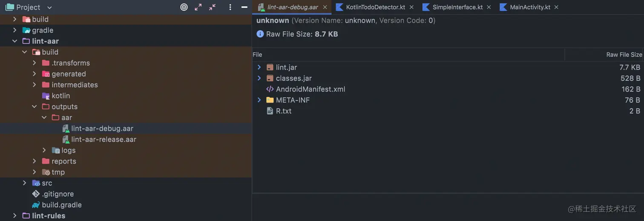Click the Collapse All icon in Project panel
Image resolution: width=644 pixels, height=221 pixels.
(212, 7)
